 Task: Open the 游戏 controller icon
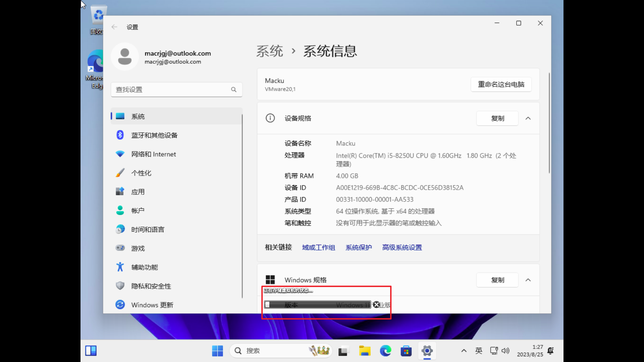point(120,248)
